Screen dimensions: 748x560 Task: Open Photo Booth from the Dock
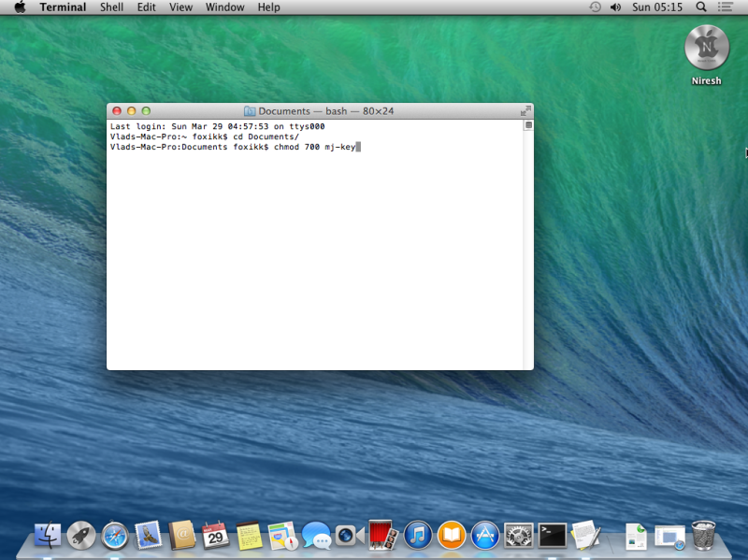(383, 535)
